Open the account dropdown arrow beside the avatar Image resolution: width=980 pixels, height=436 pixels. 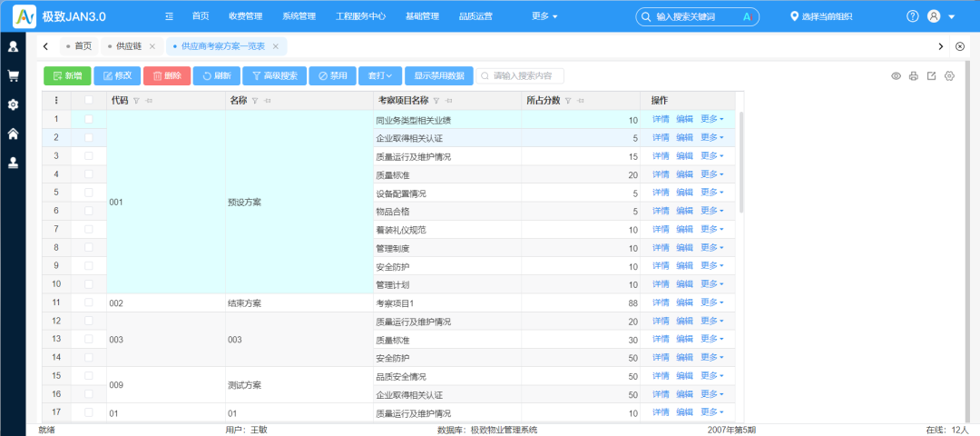(x=952, y=17)
